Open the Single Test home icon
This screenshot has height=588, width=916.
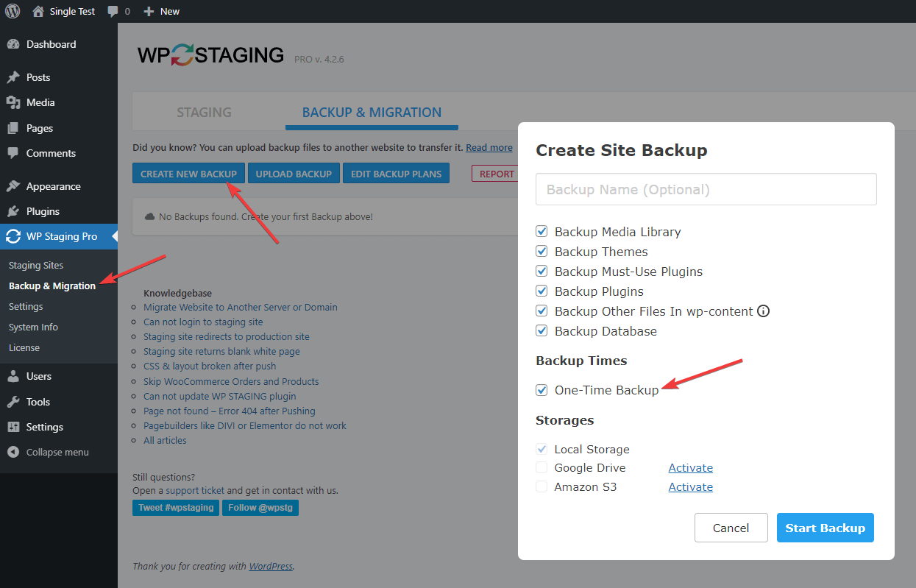click(38, 11)
